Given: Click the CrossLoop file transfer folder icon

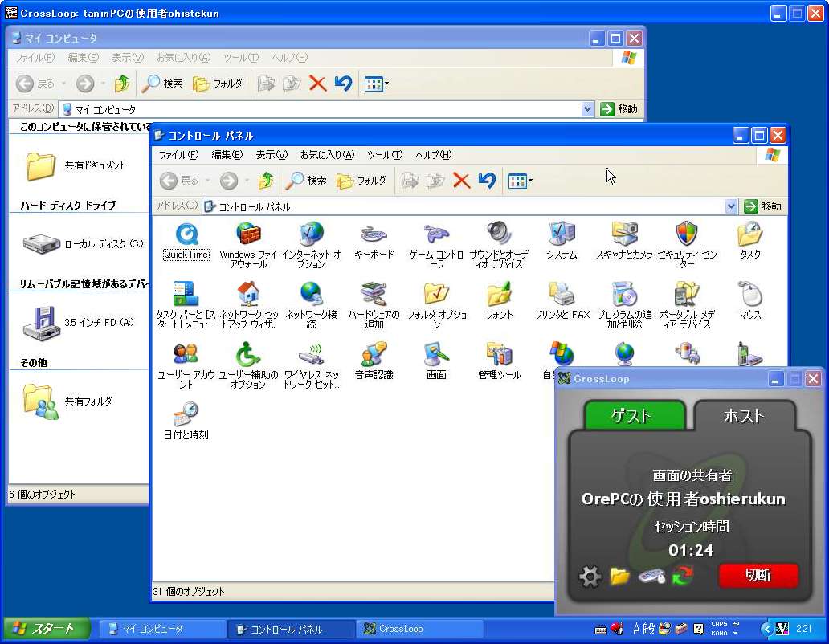Looking at the screenshot, I should coord(619,576).
